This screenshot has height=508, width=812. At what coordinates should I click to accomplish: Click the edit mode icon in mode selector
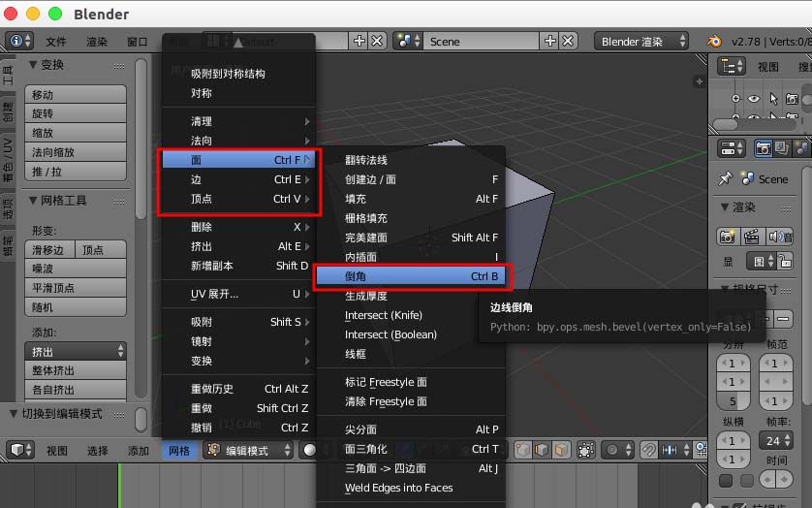point(213,450)
